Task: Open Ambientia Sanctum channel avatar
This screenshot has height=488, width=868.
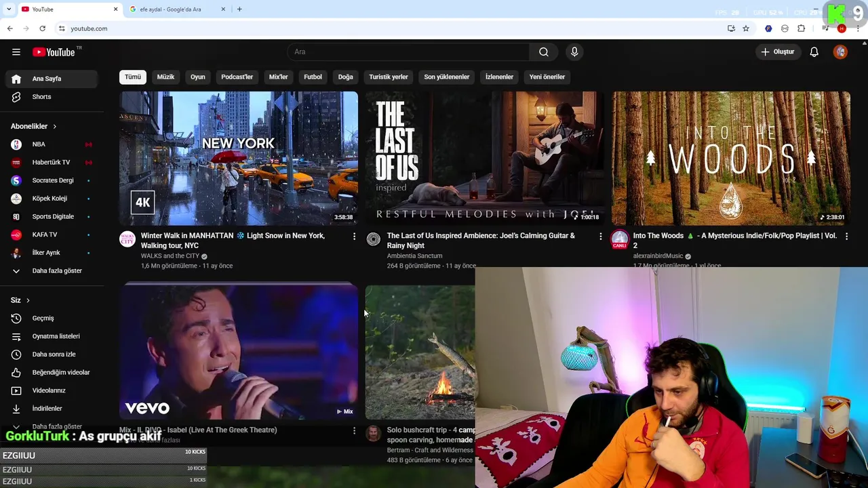Action: [374, 239]
